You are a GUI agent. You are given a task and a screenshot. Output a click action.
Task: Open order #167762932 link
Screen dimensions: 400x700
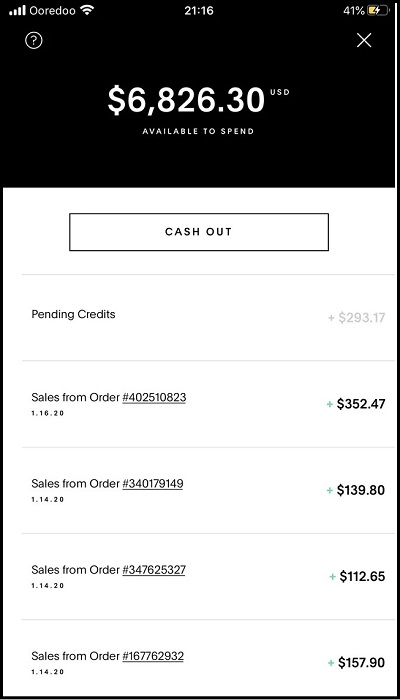[153, 656]
